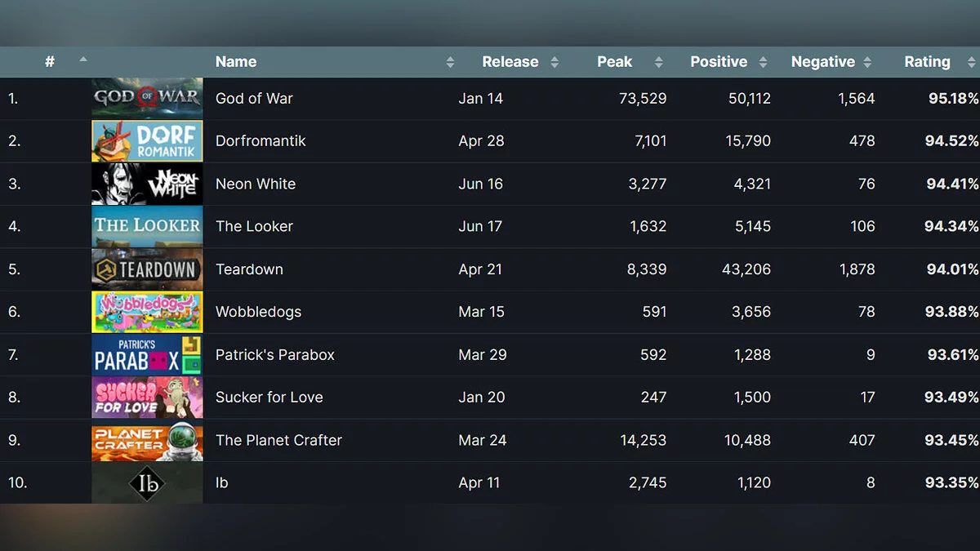Click the Teardown logo thumbnail
980x551 pixels.
pos(147,269)
